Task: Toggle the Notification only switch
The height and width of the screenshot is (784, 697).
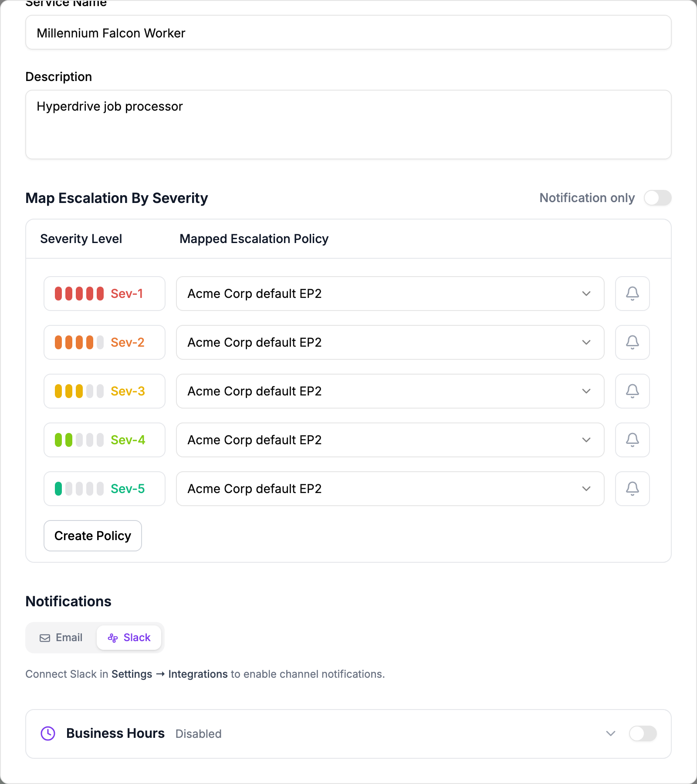Action: (658, 198)
